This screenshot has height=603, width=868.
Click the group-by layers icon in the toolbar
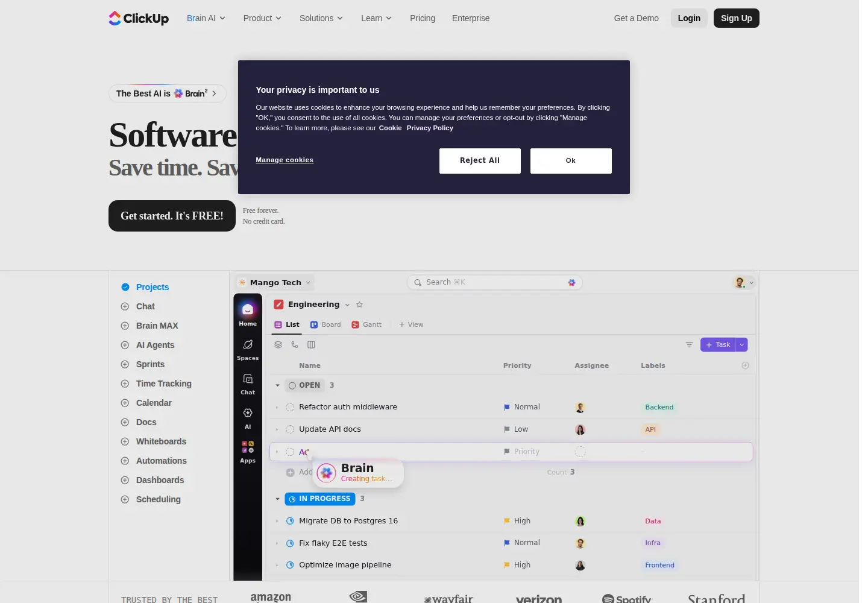tap(278, 345)
